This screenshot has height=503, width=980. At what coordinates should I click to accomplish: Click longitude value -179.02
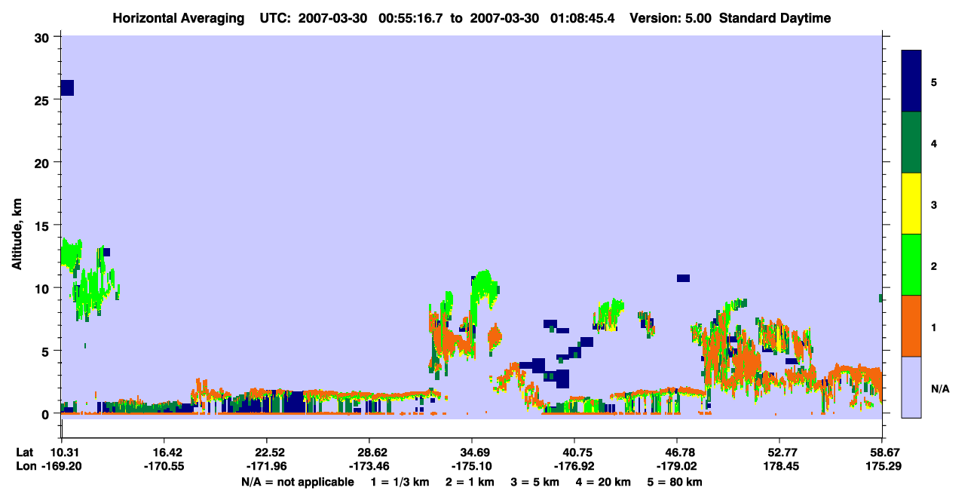click(x=677, y=467)
